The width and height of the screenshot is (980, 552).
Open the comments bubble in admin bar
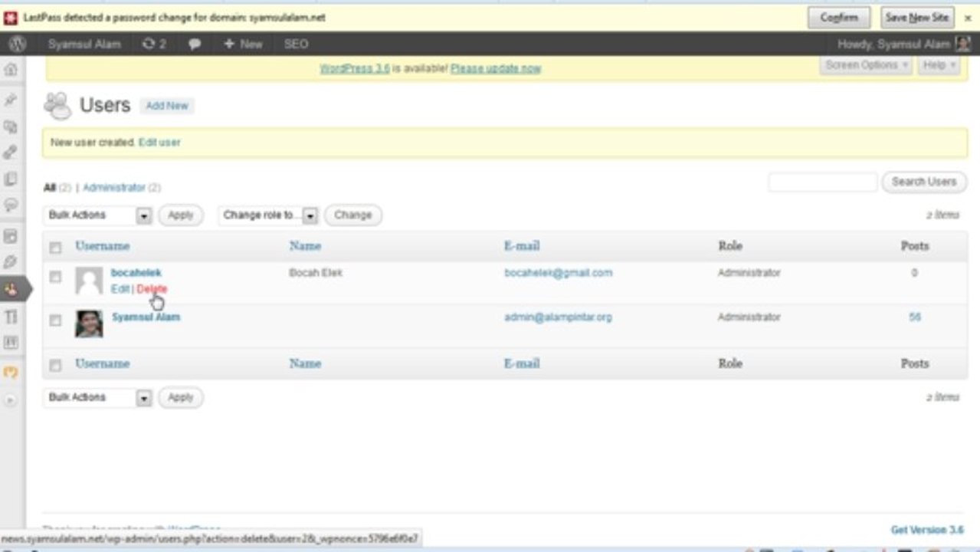click(195, 44)
